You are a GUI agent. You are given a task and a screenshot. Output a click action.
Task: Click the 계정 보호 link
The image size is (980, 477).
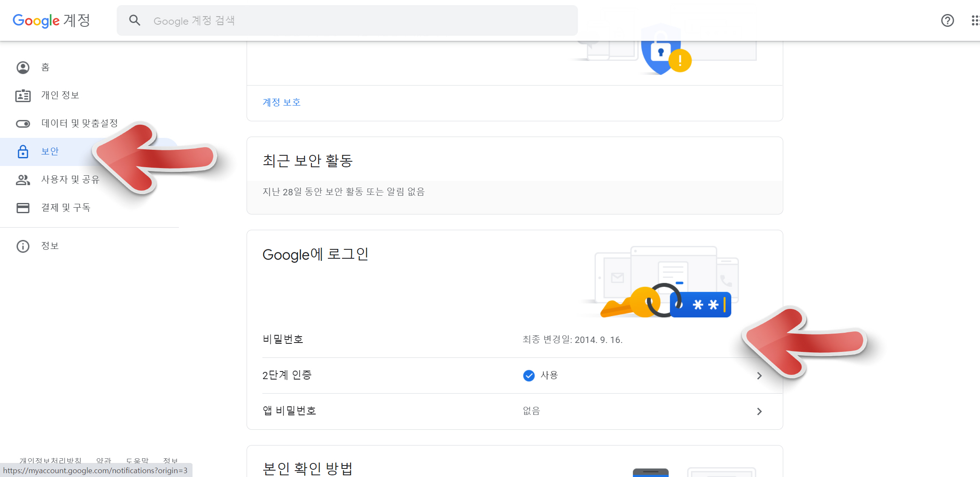[282, 103]
